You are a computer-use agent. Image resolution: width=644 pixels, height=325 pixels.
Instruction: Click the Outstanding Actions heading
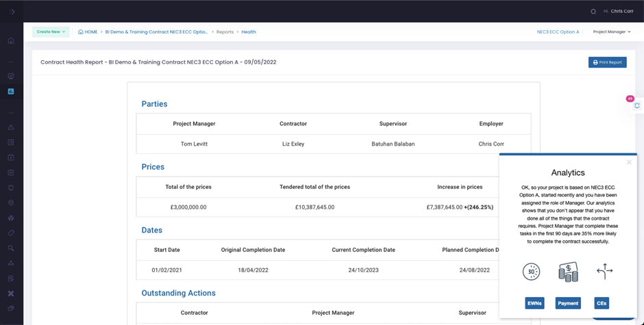point(179,293)
